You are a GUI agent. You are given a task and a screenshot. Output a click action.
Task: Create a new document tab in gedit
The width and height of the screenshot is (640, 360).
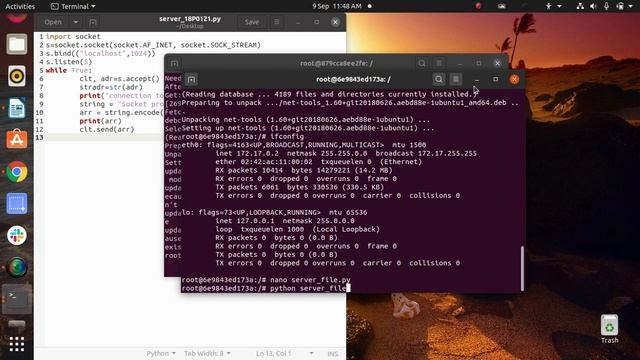click(93, 22)
